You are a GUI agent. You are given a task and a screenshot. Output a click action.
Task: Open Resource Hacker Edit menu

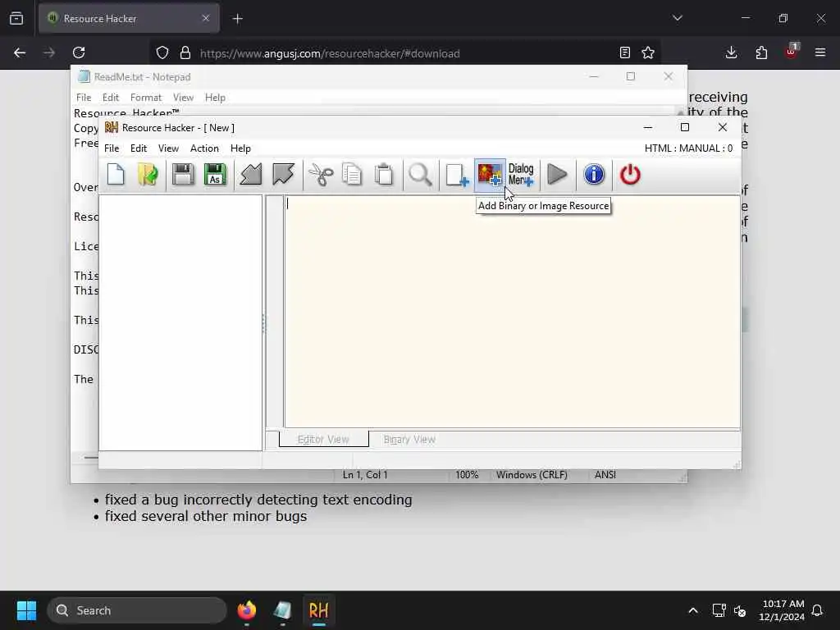click(x=138, y=148)
